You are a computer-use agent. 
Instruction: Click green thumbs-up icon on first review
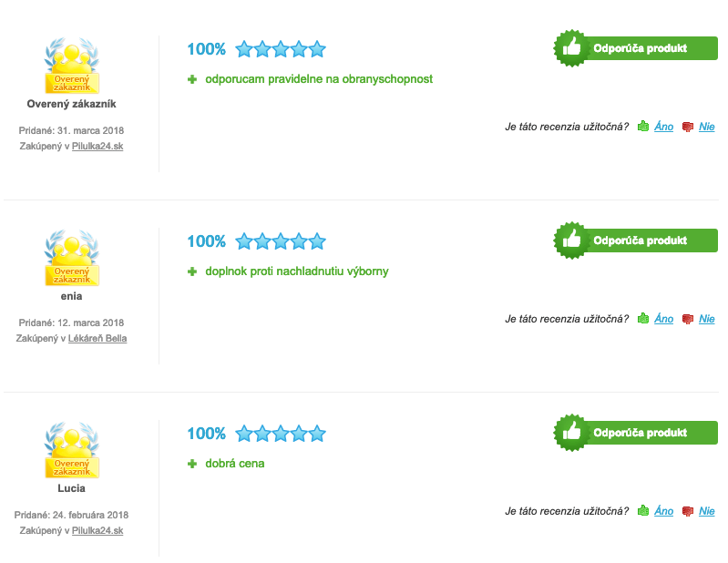point(643,126)
